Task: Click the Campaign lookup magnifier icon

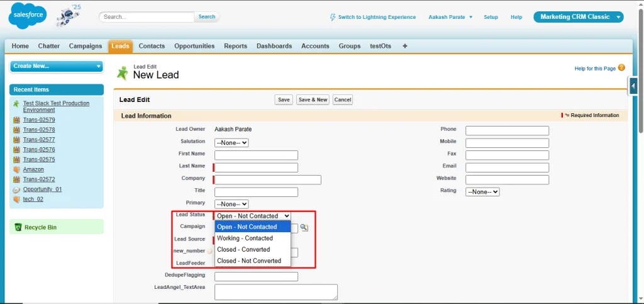Action: 304,227
